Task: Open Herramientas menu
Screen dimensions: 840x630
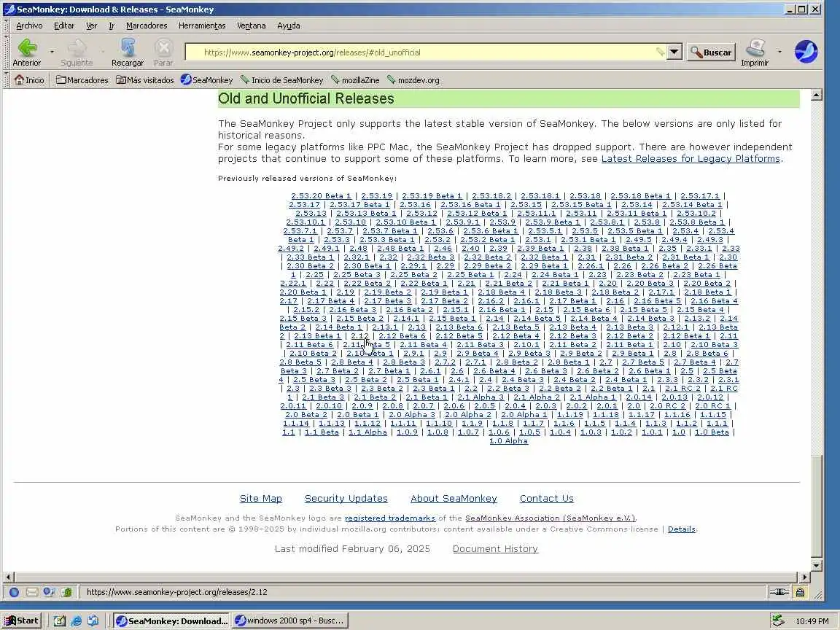Action: pyautogui.click(x=202, y=26)
